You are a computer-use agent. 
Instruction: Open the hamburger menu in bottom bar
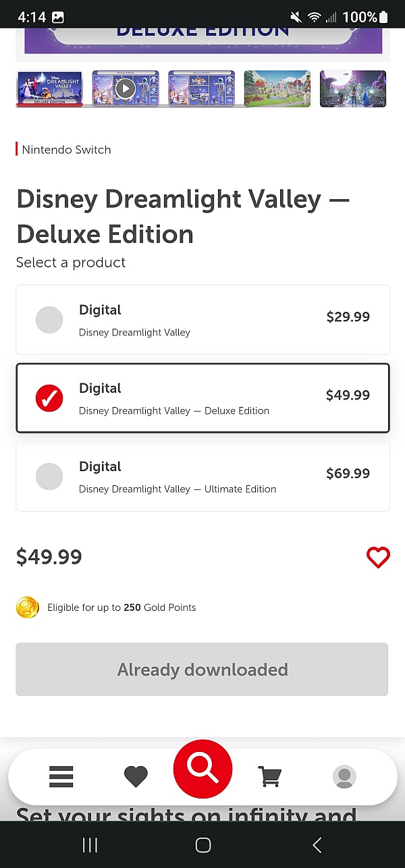pyautogui.click(x=61, y=776)
